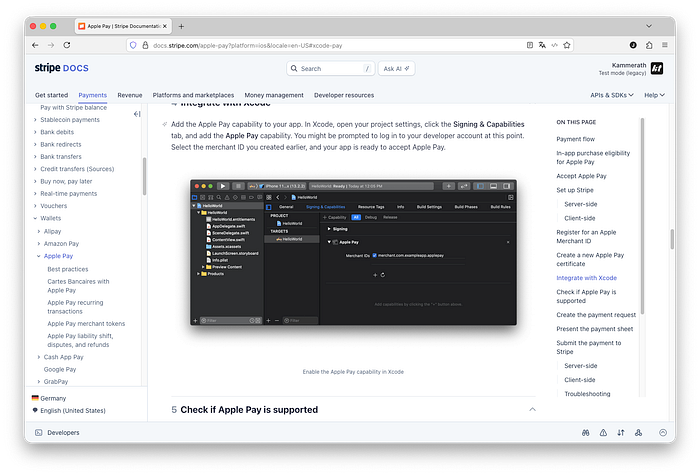Open the APIs & SDKs dropdown

612,95
